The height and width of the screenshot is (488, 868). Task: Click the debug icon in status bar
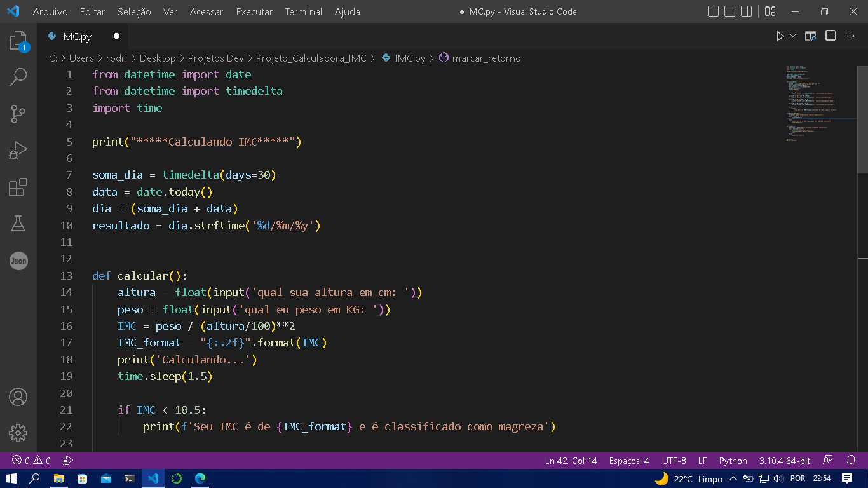pos(68,461)
